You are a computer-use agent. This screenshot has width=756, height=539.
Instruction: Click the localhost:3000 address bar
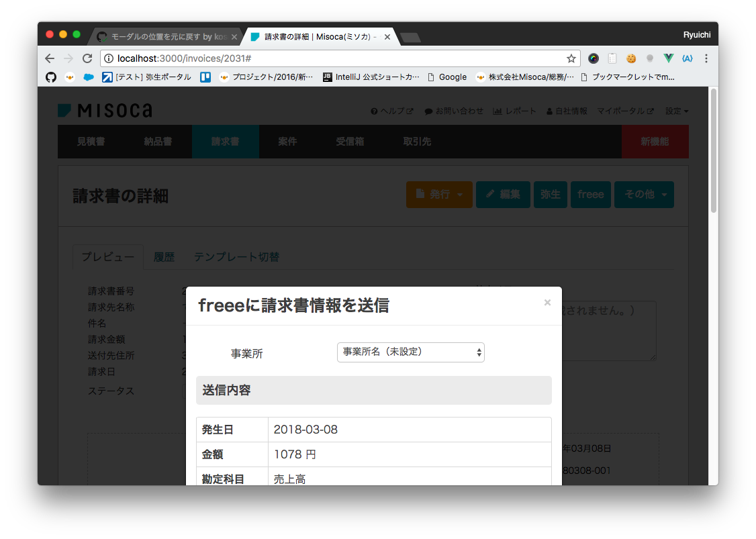(x=340, y=58)
